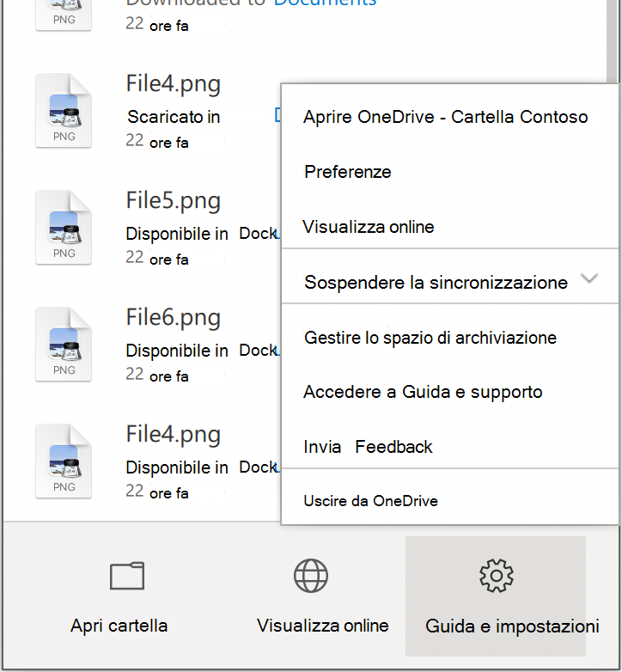This screenshot has width=622, height=672.
Task: Click the PNG icon of File6.png
Action: pos(64,344)
